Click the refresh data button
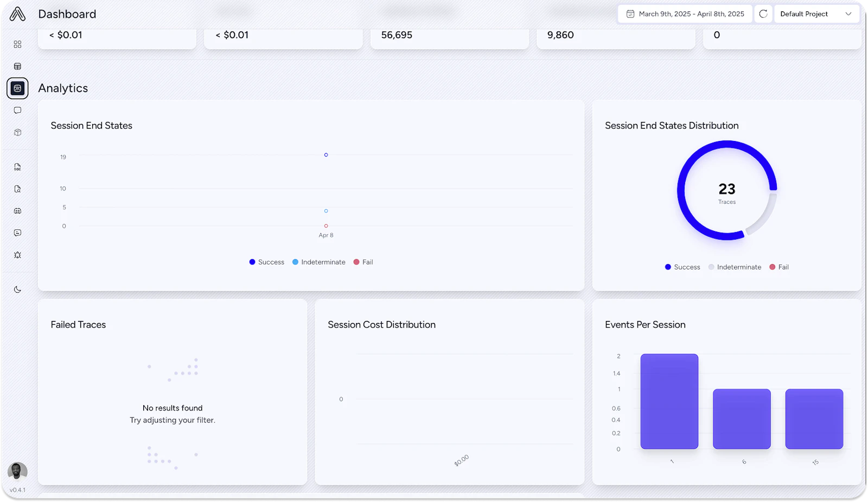This screenshot has height=502, width=868. tap(763, 14)
